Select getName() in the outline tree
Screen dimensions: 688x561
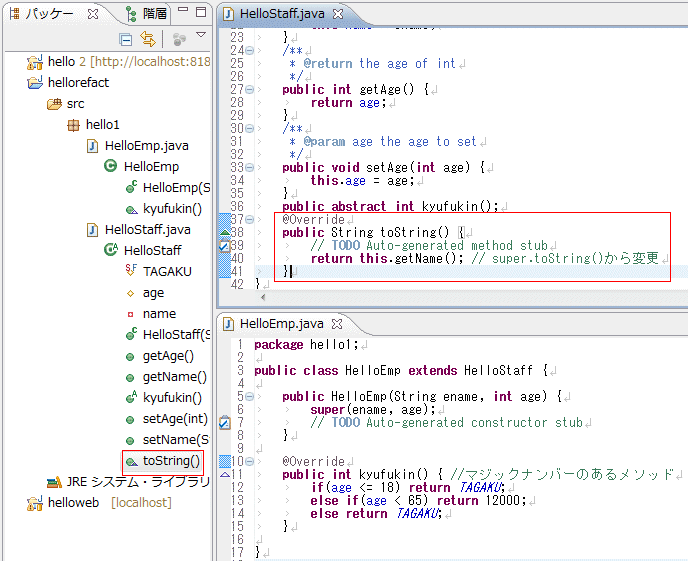(166, 377)
